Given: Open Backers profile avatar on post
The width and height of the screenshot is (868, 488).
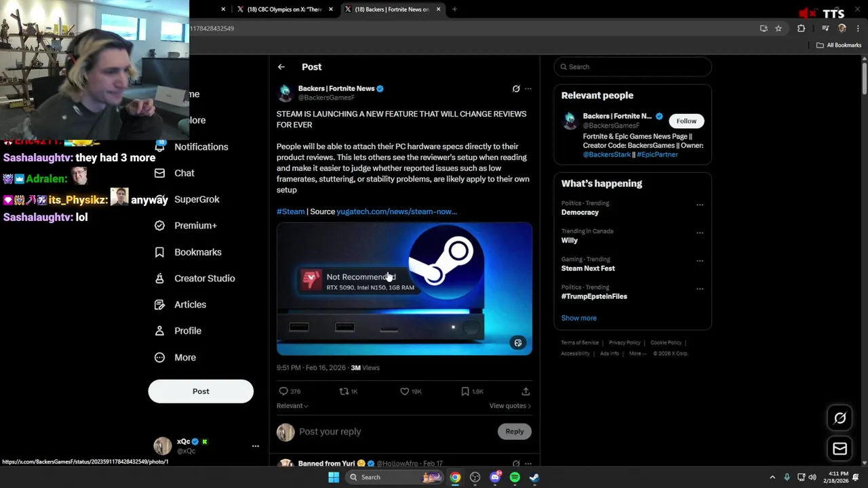Looking at the screenshot, I should coord(285,93).
